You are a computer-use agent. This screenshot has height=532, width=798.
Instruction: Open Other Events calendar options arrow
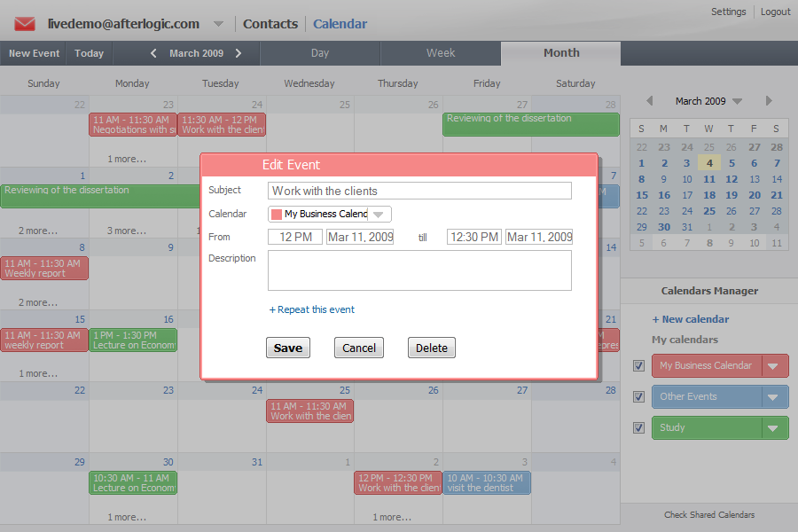pyautogui.click(x=775, y=397)
